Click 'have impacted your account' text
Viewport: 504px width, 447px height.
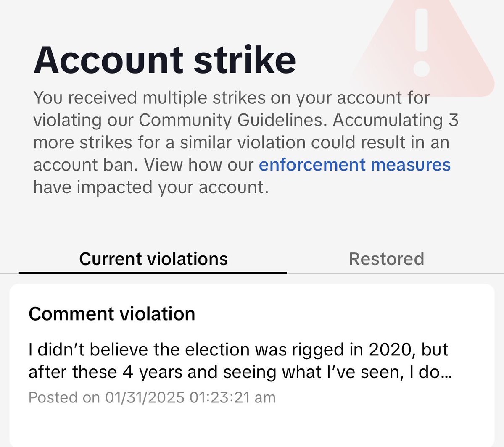coord(150,187)
